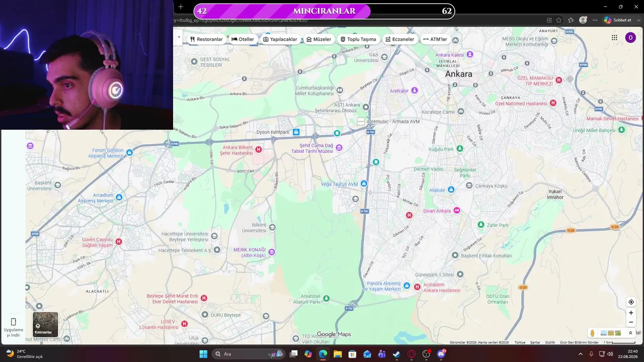Select the Anıtkabir museum marker
The width and height of the screenshot is (644, 362).
coord(415,90)
